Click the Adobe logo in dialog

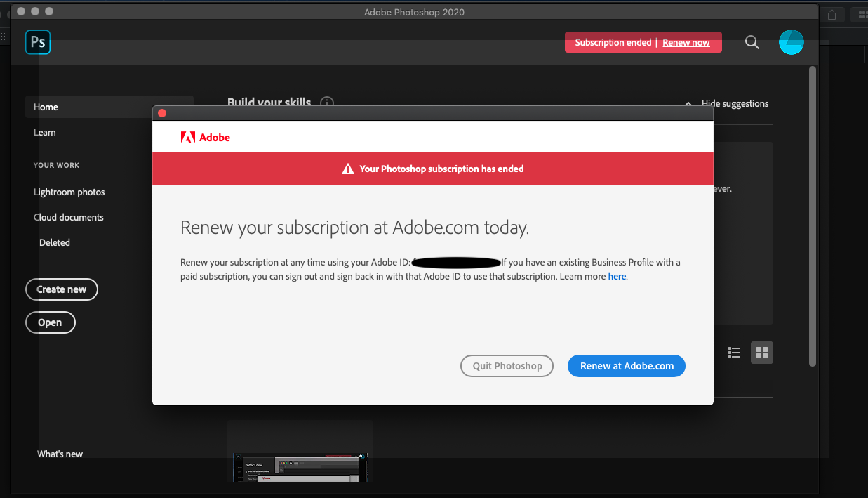[206, 138]
